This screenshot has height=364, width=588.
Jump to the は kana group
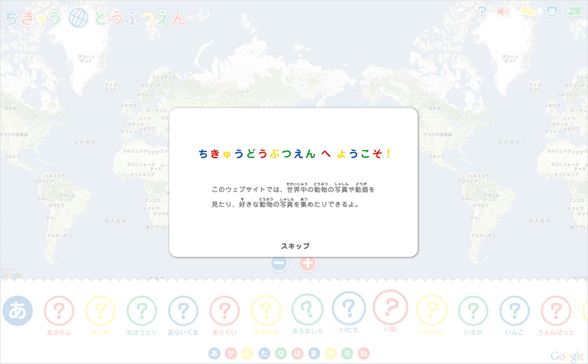tap(297, 353)
